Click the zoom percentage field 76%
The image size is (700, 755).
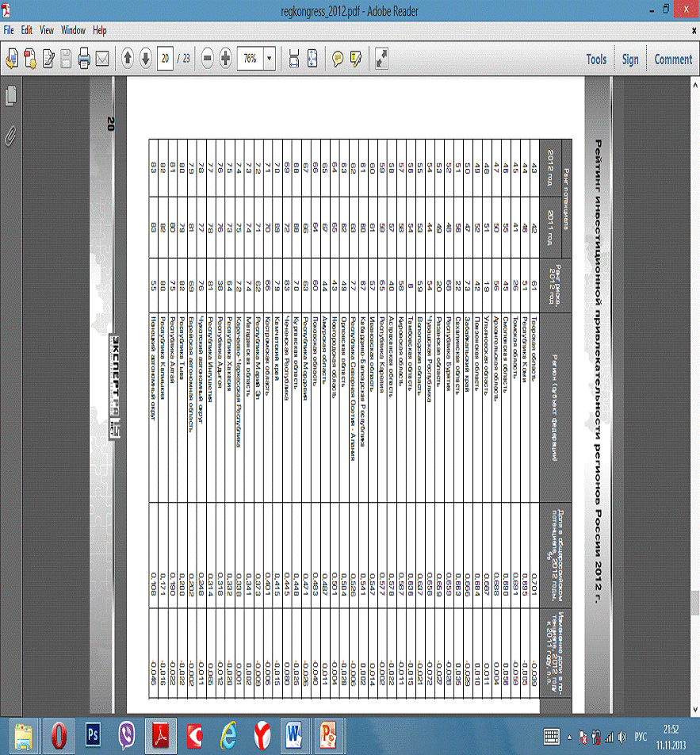(x=250, y=58)
